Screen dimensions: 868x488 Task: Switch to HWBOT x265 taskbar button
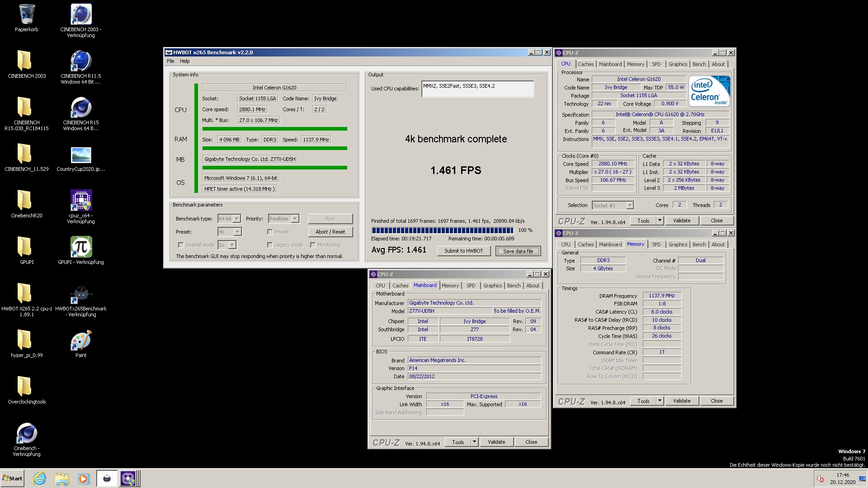(x=107, y=479)
